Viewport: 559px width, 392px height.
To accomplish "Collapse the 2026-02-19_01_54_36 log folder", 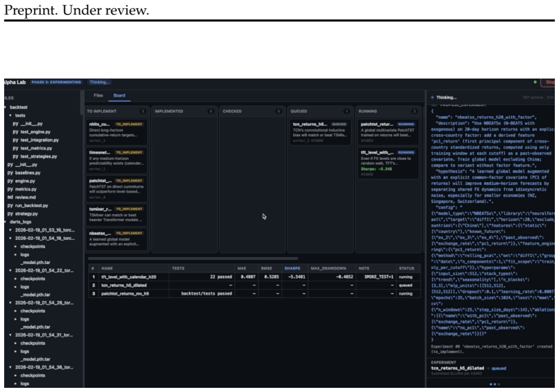I will (x=10, y=368).
